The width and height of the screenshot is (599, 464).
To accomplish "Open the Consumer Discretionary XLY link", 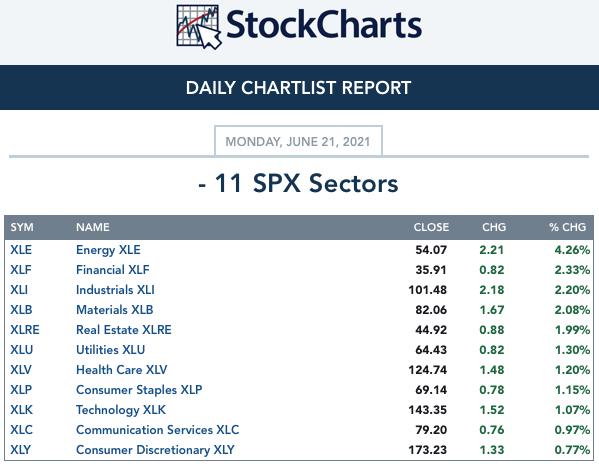I will [155, 449].
